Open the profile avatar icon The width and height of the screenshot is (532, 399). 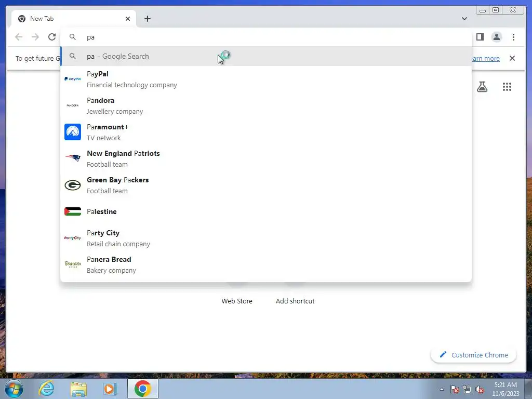pos(496,37)
